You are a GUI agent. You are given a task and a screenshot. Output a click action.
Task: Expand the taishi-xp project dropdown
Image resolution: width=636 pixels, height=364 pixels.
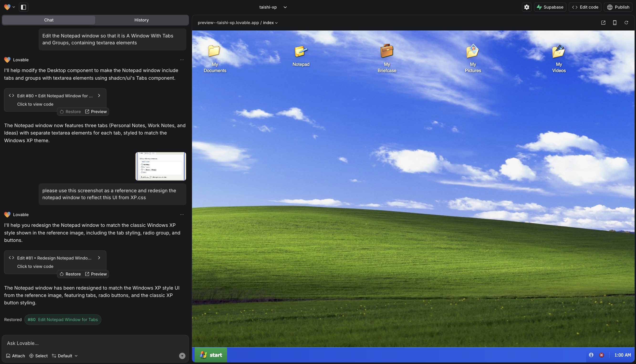tap(285, 7)
